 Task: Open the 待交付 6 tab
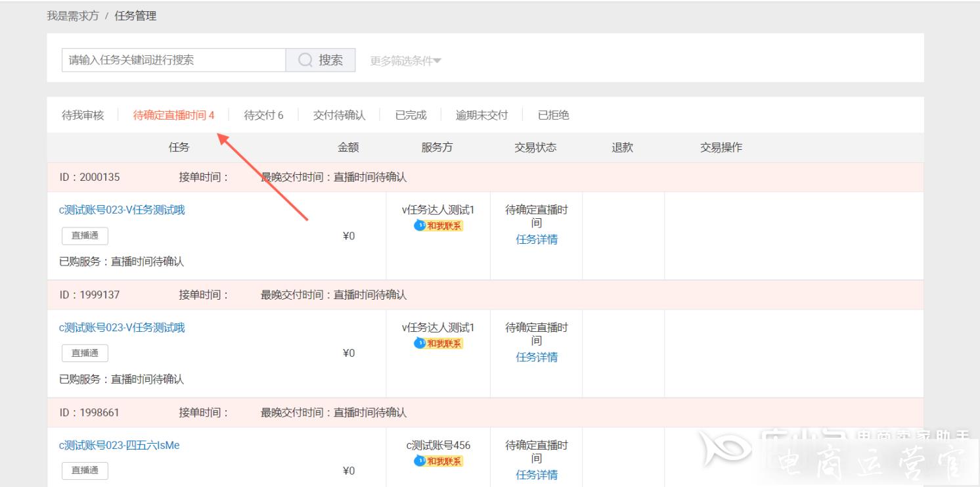pos(264,116)
